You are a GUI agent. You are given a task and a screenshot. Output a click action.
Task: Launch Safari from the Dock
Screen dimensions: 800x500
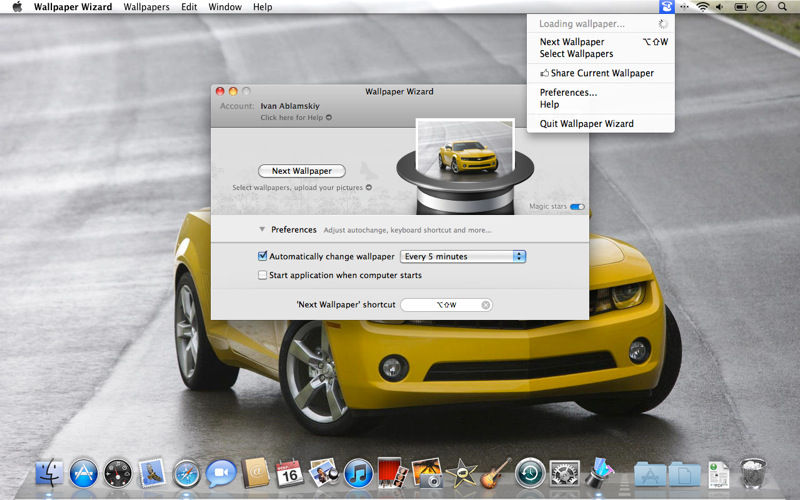click(x=186, y=473)
